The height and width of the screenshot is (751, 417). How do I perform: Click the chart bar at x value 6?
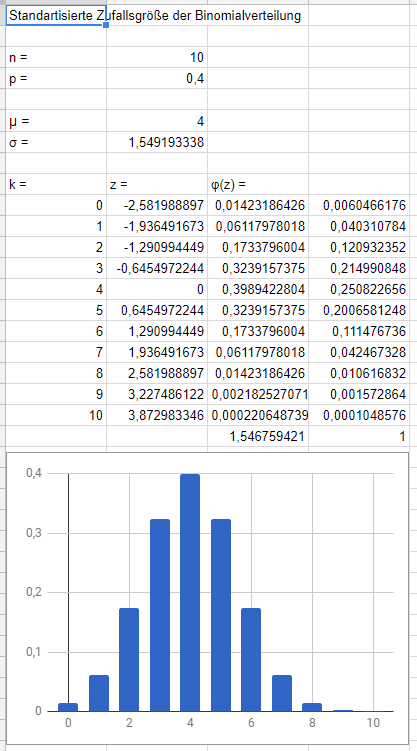pos(251,660)
